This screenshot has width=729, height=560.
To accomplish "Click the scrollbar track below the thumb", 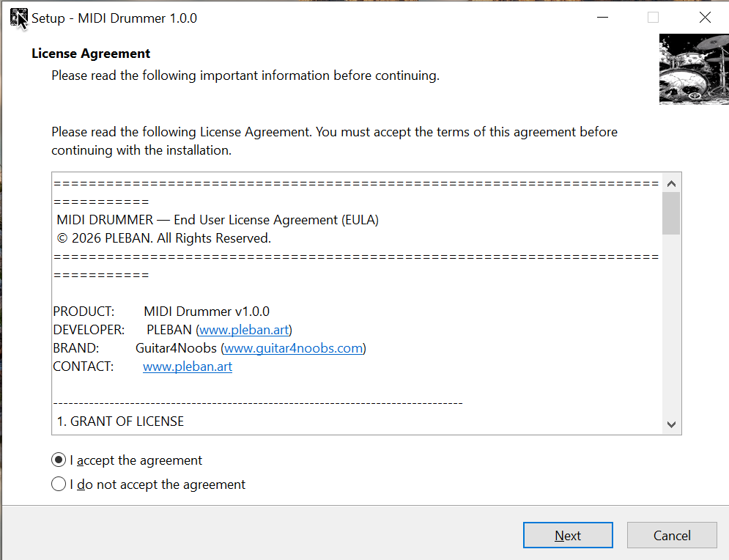I will click(671, 330).
